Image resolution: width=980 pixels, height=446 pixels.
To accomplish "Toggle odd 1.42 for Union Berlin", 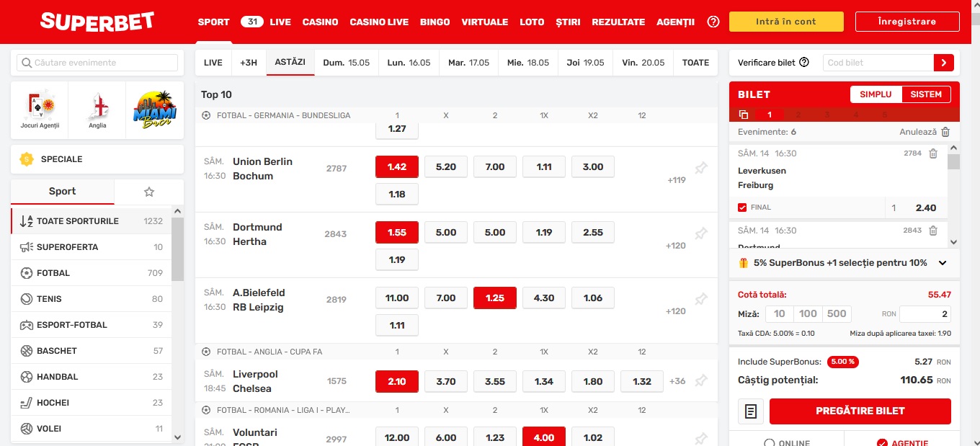I will click(x=397, y=166).
